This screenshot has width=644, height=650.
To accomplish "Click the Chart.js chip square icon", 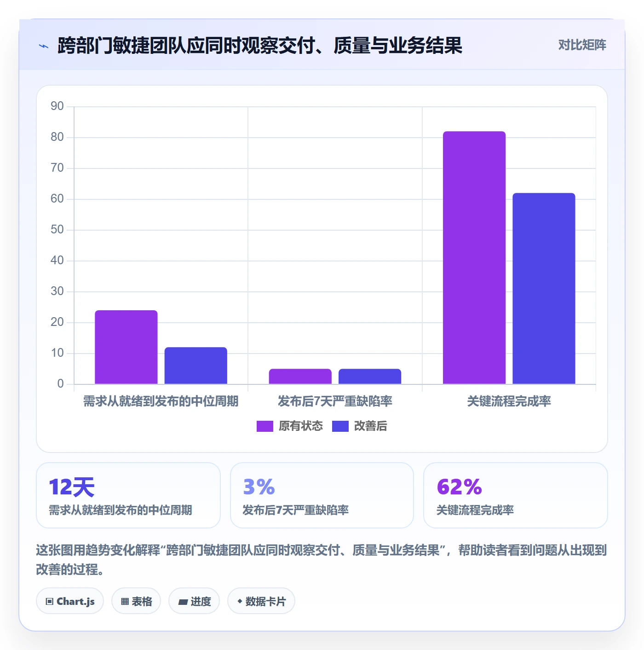I will coord(50,602).
